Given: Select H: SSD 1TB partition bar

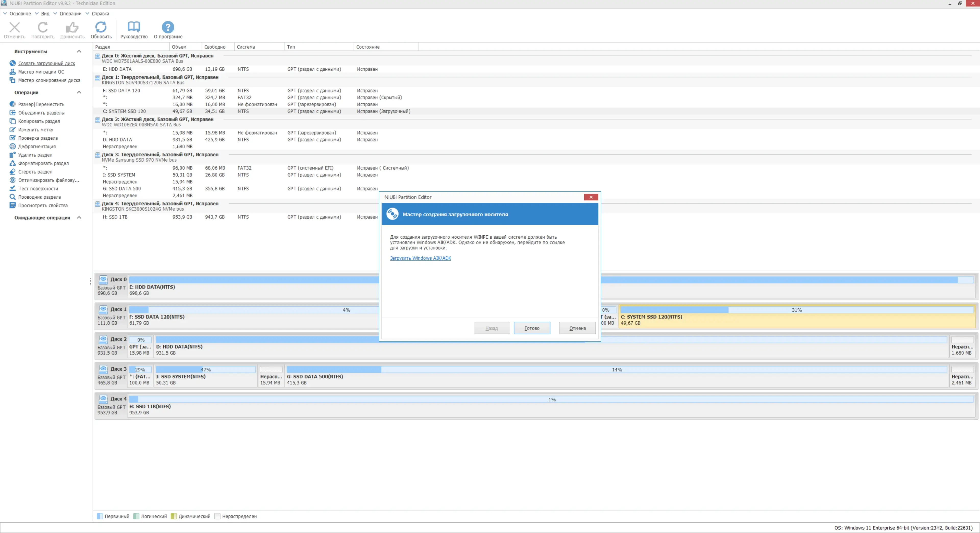Looking at the screenshot, I should (551, 406).
